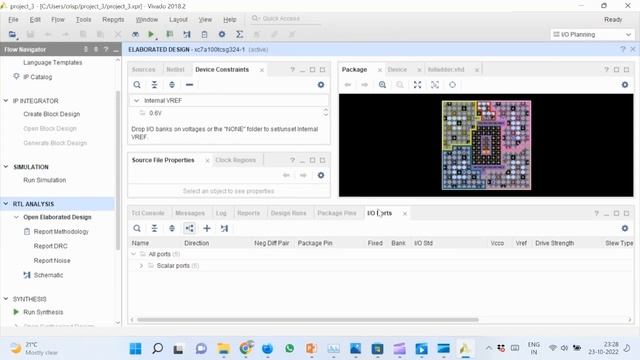This screenshot has width=640, height=360.
Task: Switch to the Package Pins tab
Action: [337, 213]
